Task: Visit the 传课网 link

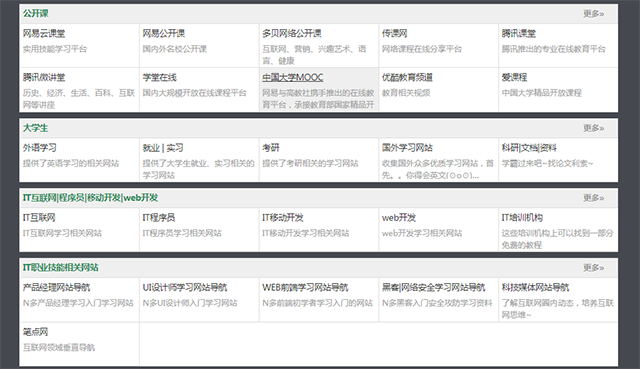Action: pyautogui.click(x=394, y=33)
